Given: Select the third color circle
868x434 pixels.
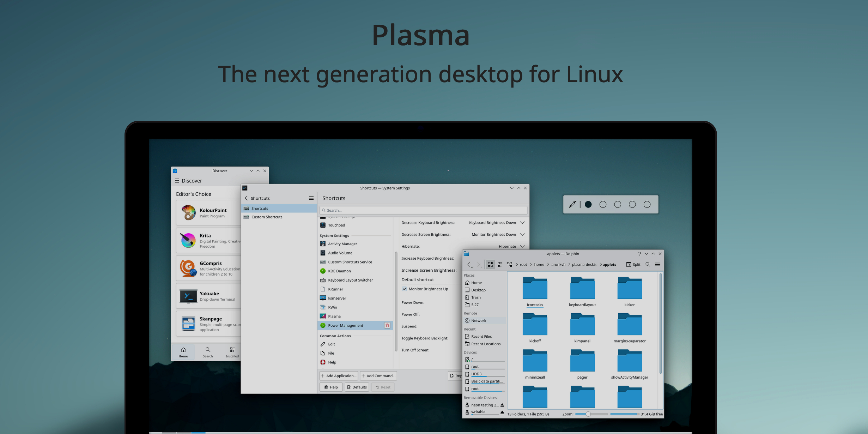Looking at the screenshot, I should pyautogui.click(x=618, y=204).
